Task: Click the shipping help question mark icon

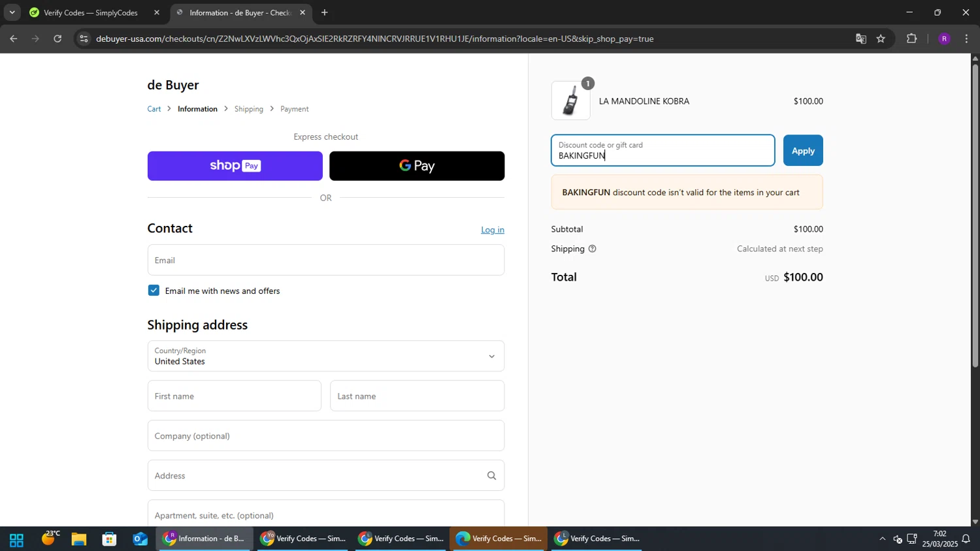Action: pyautogui.click(x=592, y=249)
